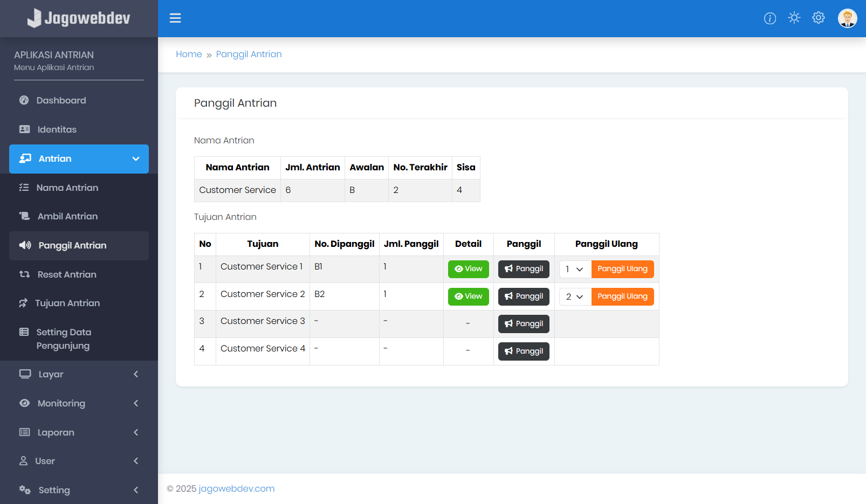The width and height of the screenshot is (866, 504).
Task: View details for Customer Service 2
Action: pyautogui.click(x=469, y=296)
